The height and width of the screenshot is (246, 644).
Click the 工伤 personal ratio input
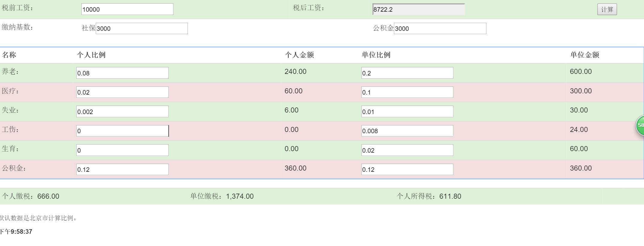(122, 131)
